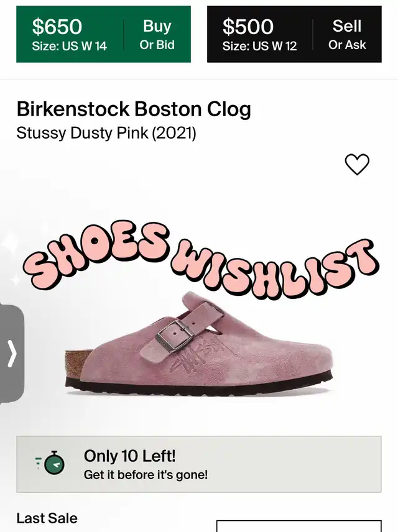Tap the Only 10 Left! heading
The height and width of the screenshot is (532, 398).
(x=130, y=456)
